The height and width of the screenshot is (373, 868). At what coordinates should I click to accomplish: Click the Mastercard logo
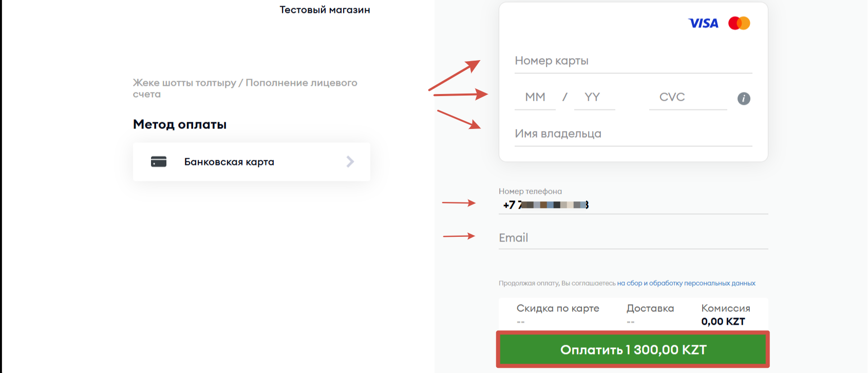pyautogui.click(x=739, y=23)
